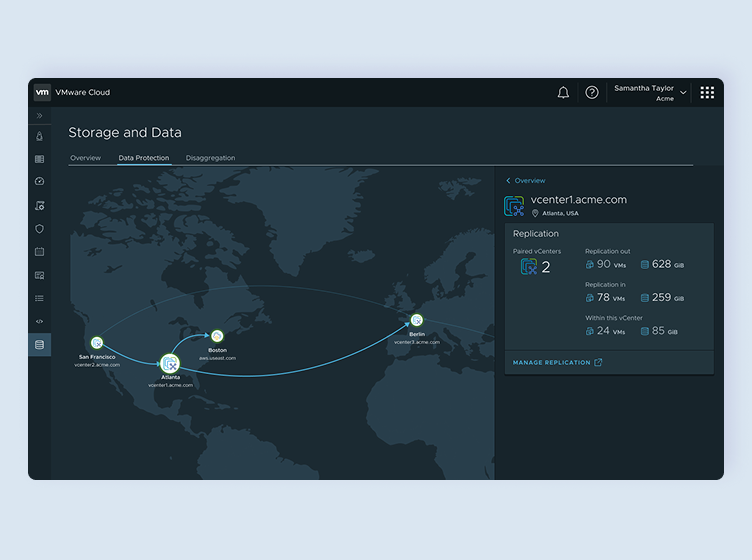Viewport: 752px width, 560px height.
Task: Open the notifications bell
Action: tap(563, 93)
